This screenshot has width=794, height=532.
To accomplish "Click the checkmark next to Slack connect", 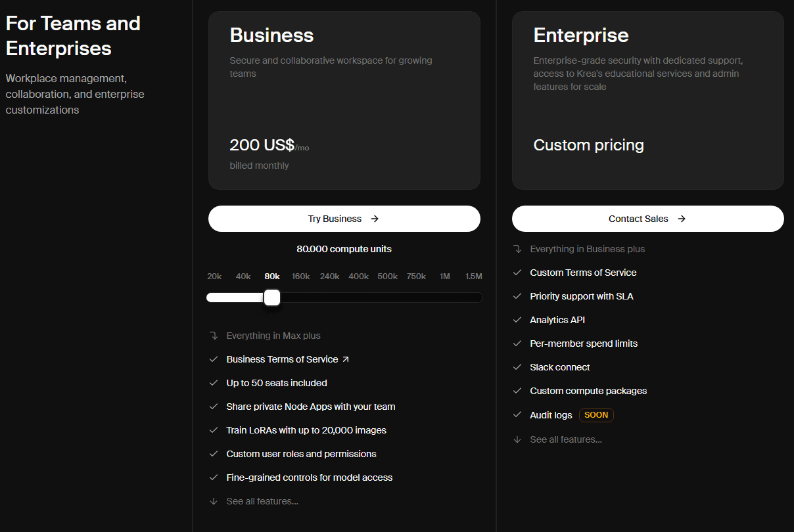I will coord(517,367).
